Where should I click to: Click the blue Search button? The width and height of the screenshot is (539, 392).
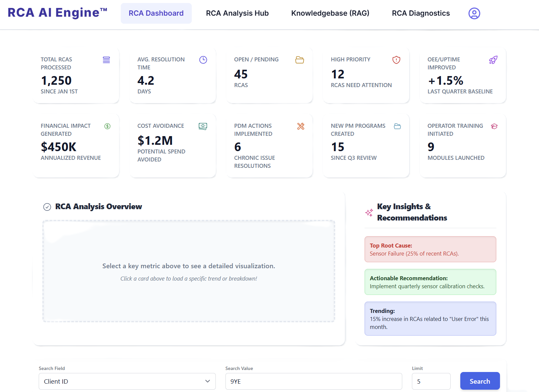coord(480,381)
